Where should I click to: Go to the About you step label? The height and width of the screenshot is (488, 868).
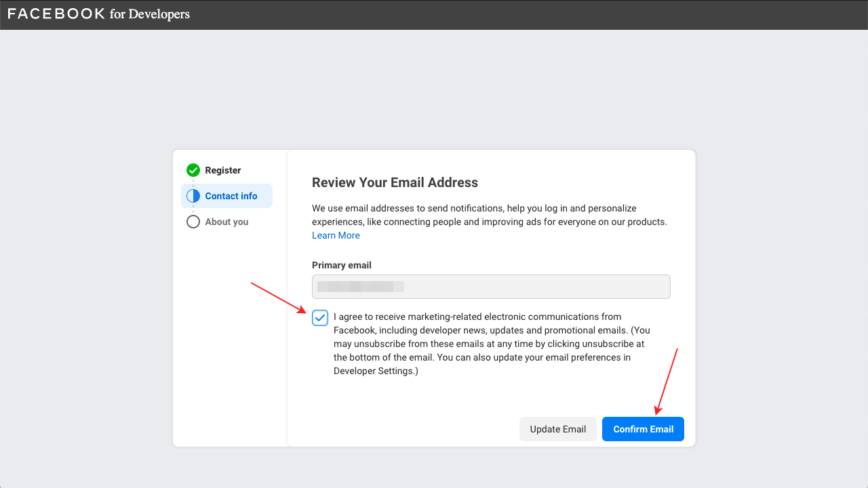tap(226, 222)
